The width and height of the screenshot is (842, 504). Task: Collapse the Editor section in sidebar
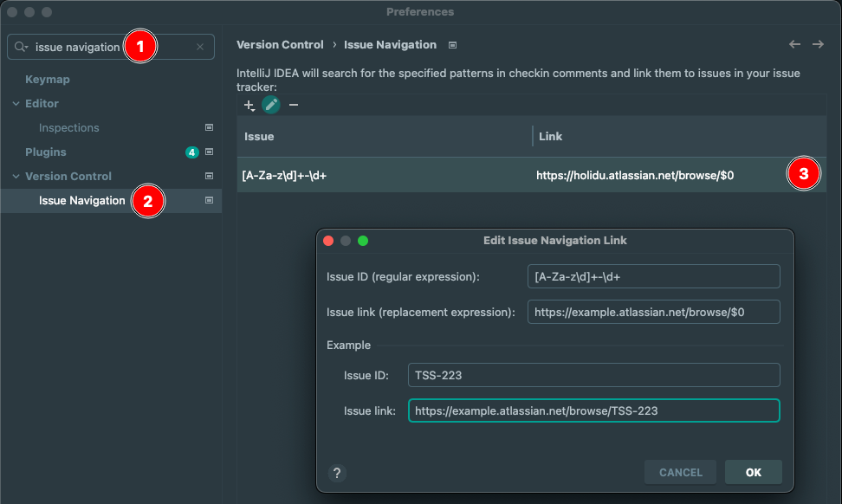(x=14, y=103)
